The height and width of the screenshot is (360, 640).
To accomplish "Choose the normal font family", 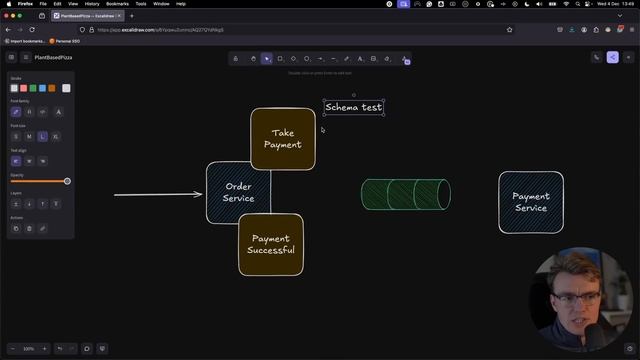I will tap(29, 112).
